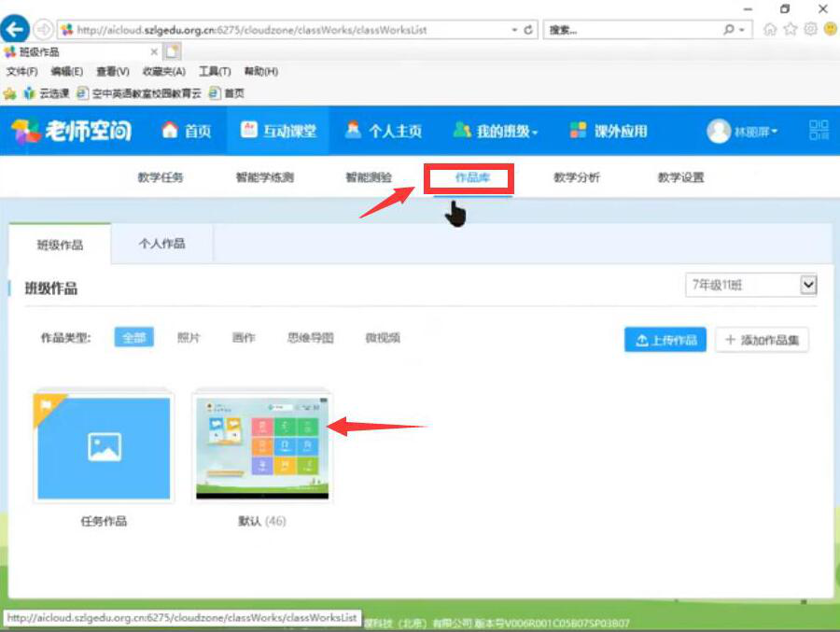Click the browser address bar URL
Image resolution: width=840 pixels, height=632 pixels.
252,30
